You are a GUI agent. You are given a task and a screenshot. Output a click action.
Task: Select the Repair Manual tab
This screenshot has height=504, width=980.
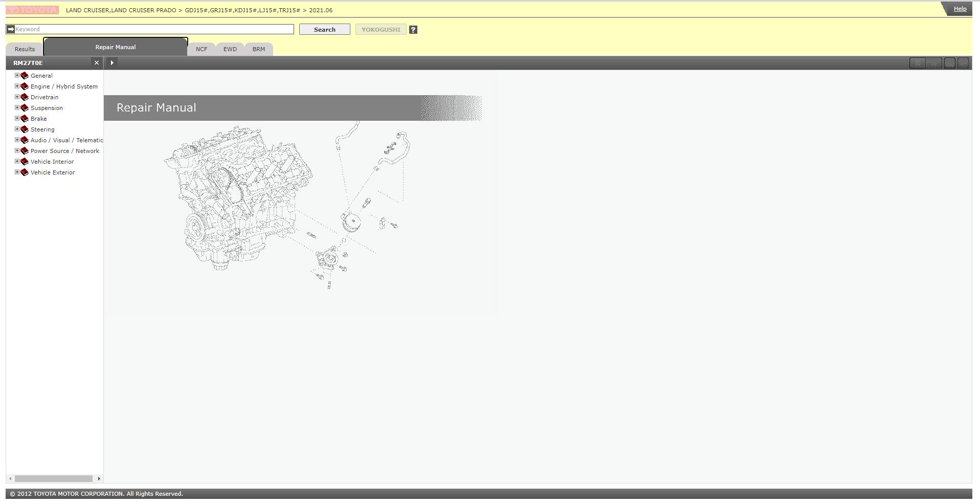click(116, 47)
